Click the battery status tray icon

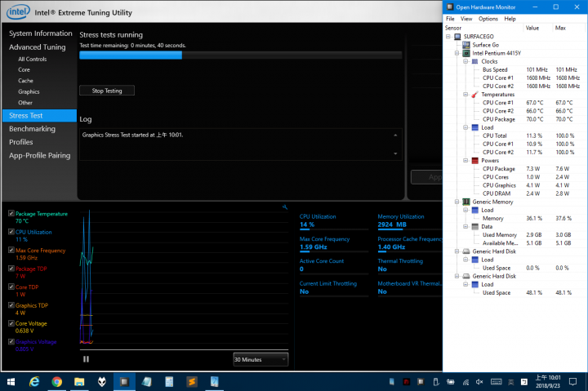pos(450,382)
